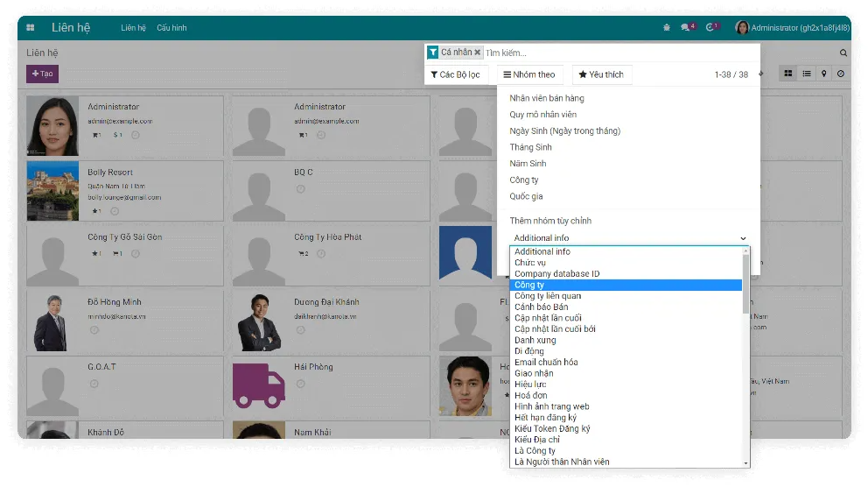Image resolution: width=868 pixels, height=494 pixels.
Task: Click the Tìm kiếm search field
Action: coord(612,53)
